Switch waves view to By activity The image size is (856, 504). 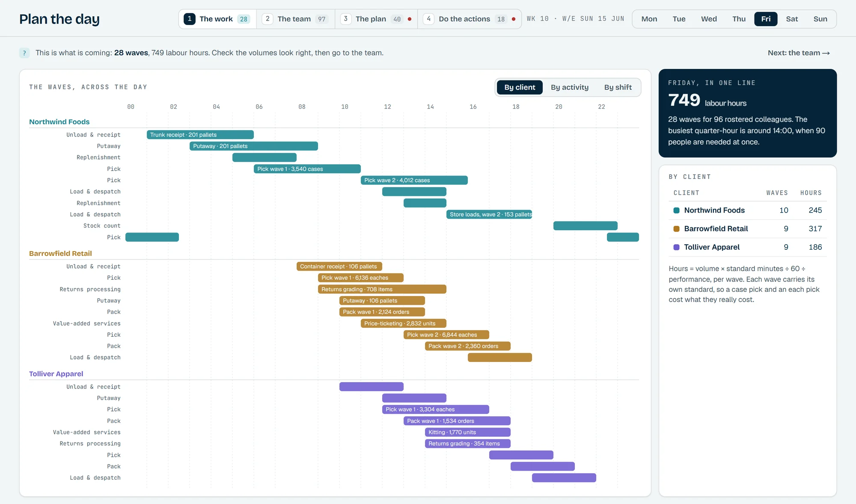point(570,87)
